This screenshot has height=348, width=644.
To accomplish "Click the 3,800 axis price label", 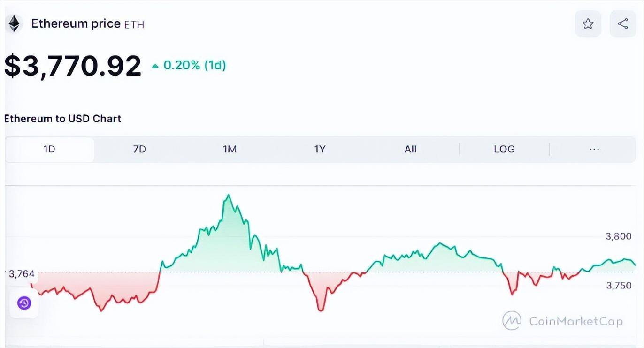I will point(619,236).
